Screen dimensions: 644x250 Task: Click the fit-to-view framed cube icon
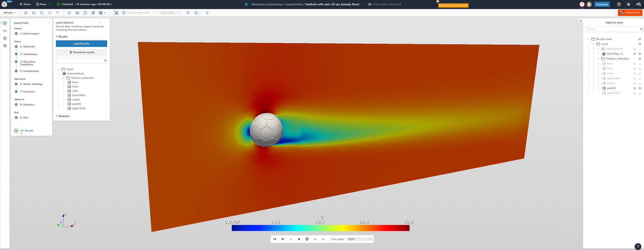tap(116, 13)
